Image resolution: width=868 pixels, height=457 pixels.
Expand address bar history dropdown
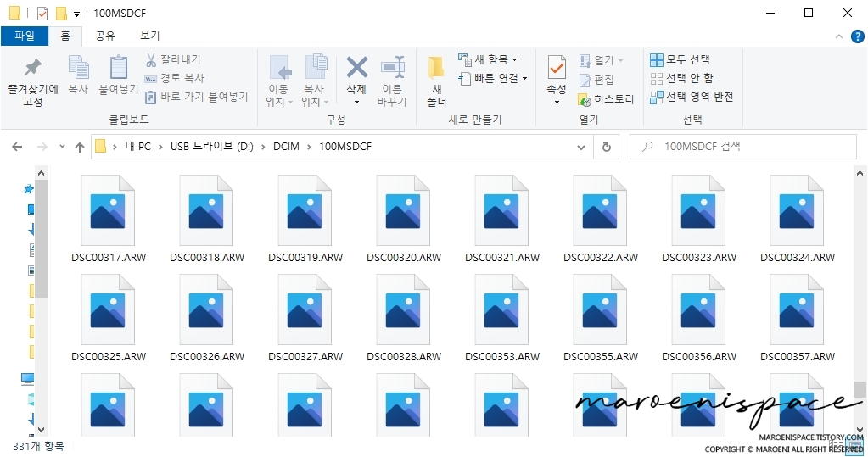tap(580, 148)
